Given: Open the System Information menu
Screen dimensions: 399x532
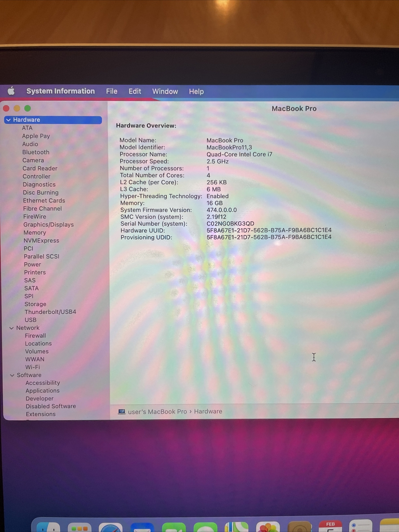Looking at the screenshot, I should (61, 91).
